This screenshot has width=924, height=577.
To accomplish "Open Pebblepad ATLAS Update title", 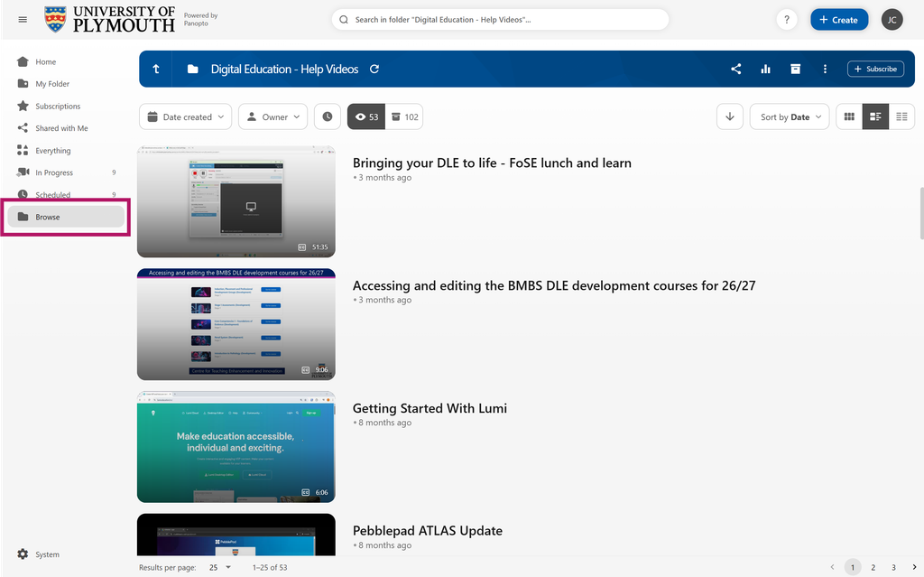I will point(427,530).
